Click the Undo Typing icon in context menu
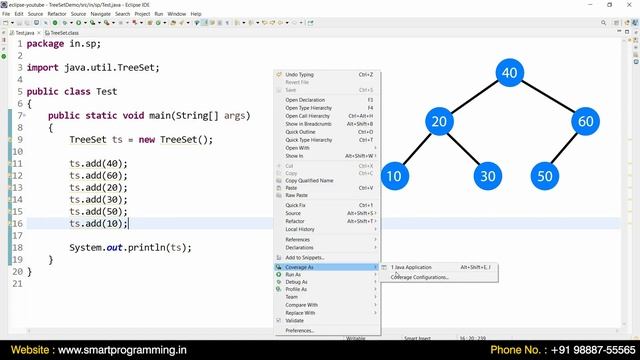Viewport: 640px width, 360px height. pos(279,75)
